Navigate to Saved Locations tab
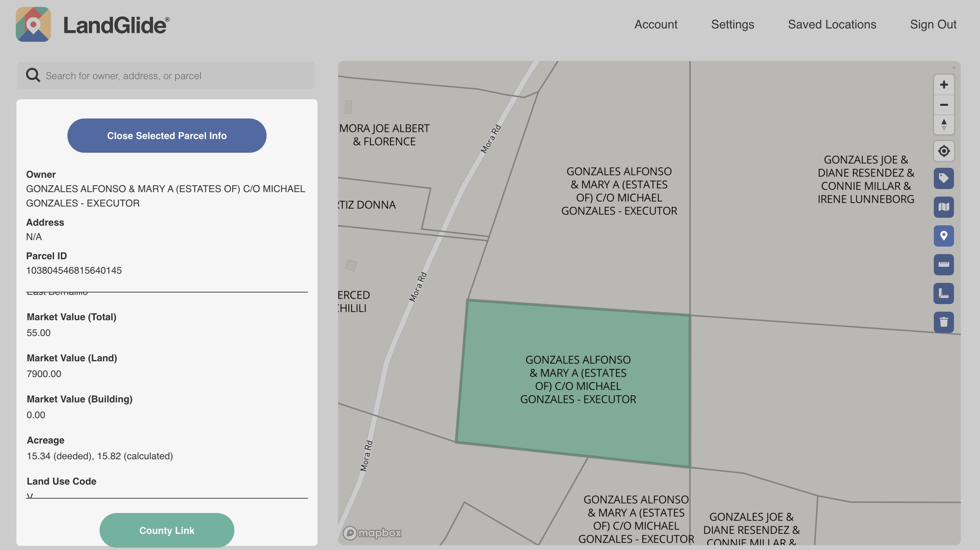This screenshot has height=550, width=980. coord(832,24)
